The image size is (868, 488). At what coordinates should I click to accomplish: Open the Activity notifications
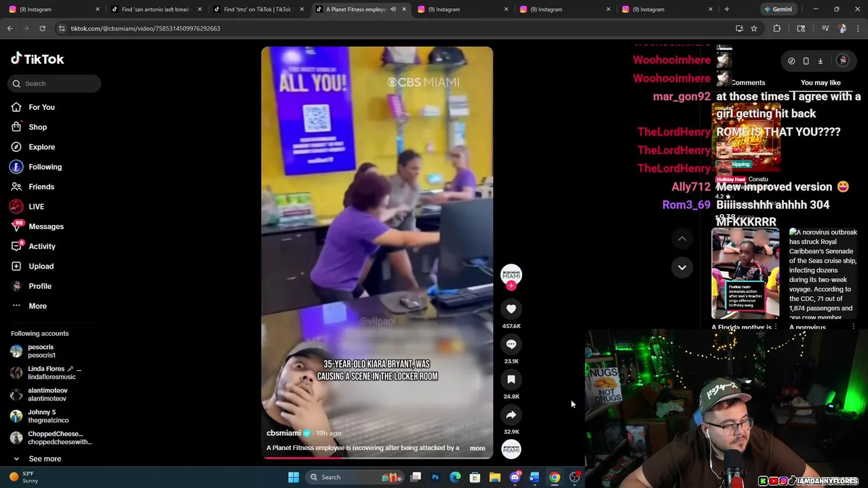coord(42,246)
